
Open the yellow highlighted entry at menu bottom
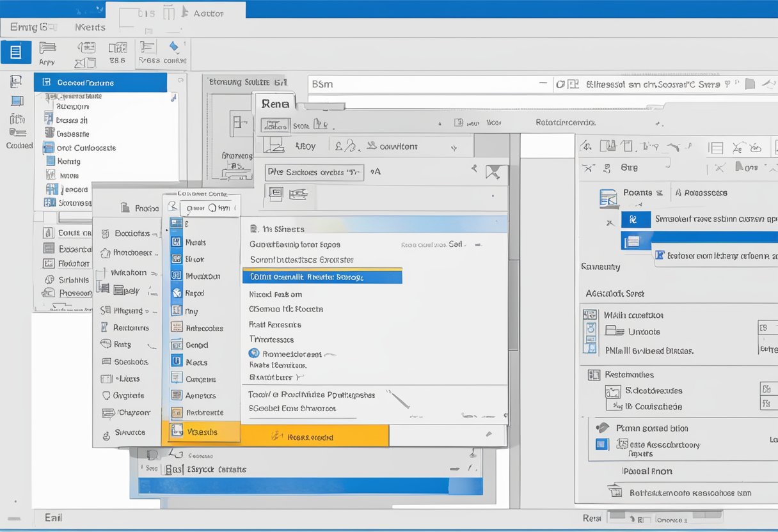coord(203,433)
